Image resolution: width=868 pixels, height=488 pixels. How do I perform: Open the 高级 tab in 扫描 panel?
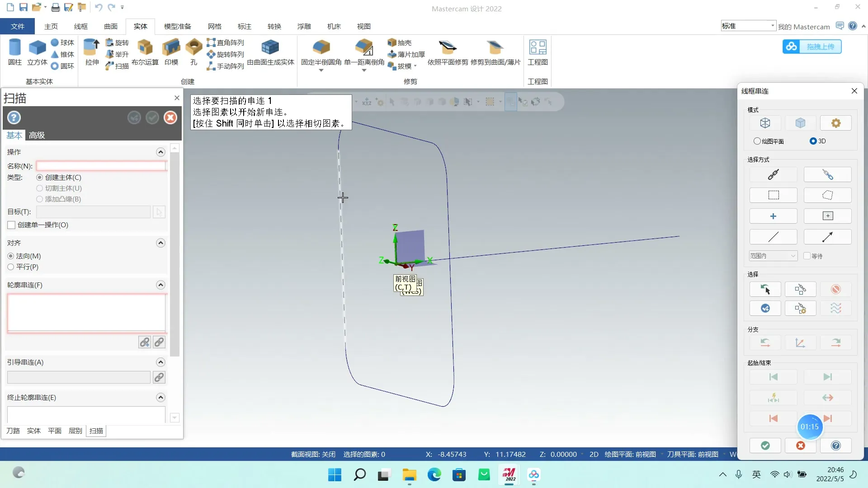(x=37, y=135)
